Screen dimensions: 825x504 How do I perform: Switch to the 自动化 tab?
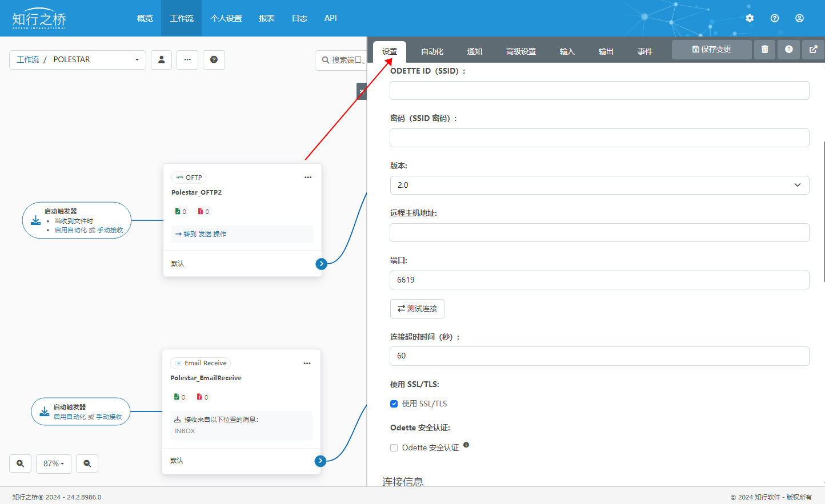pos(432,51)
